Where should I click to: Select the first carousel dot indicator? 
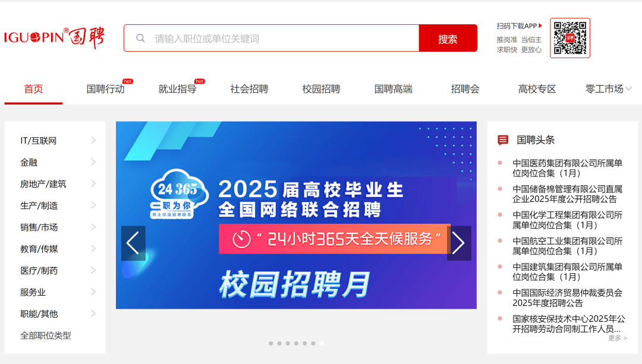pyautogui.click(x=270, y=344)
